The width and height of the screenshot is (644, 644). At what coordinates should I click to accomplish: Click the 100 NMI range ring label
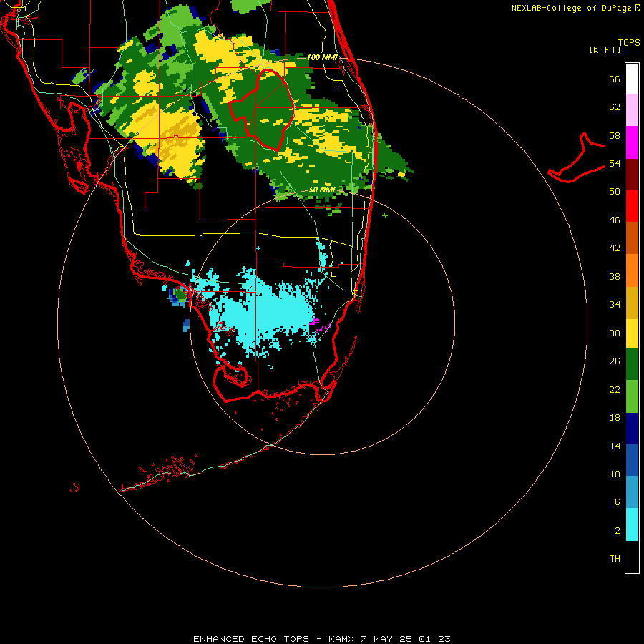[322, 57]
